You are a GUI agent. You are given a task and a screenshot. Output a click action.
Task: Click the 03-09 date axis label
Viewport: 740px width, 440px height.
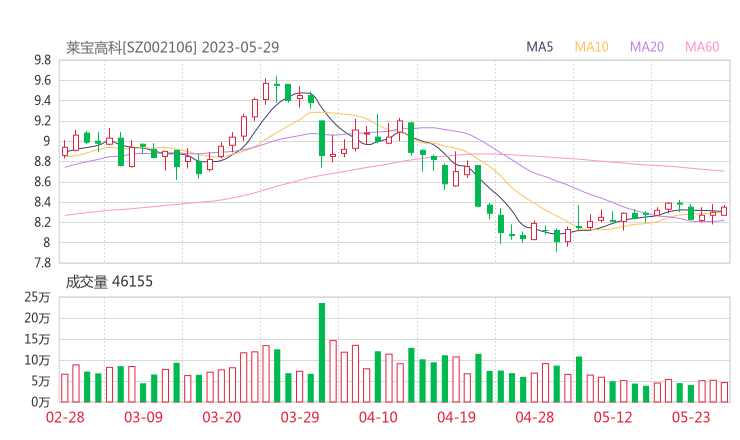(143, 417)
